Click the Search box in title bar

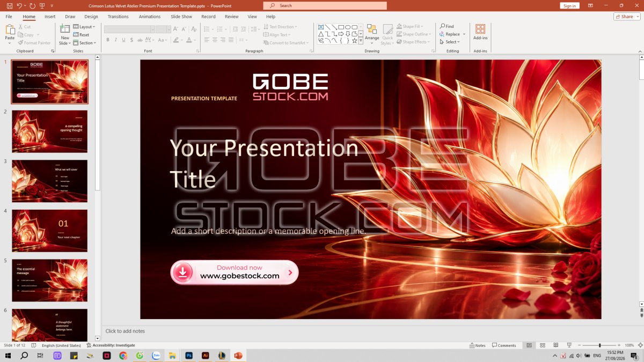pyautogui.click(x=325, y=5)
